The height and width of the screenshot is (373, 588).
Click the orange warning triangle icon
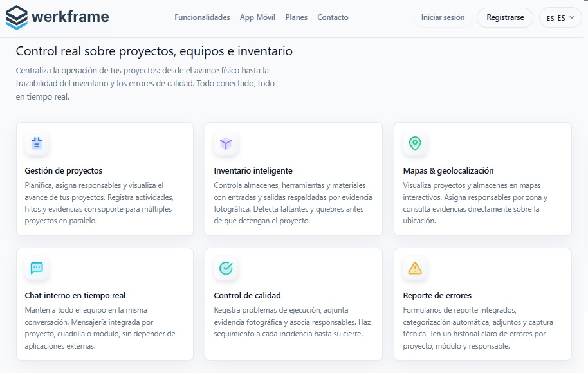click(x=415, y=268)
